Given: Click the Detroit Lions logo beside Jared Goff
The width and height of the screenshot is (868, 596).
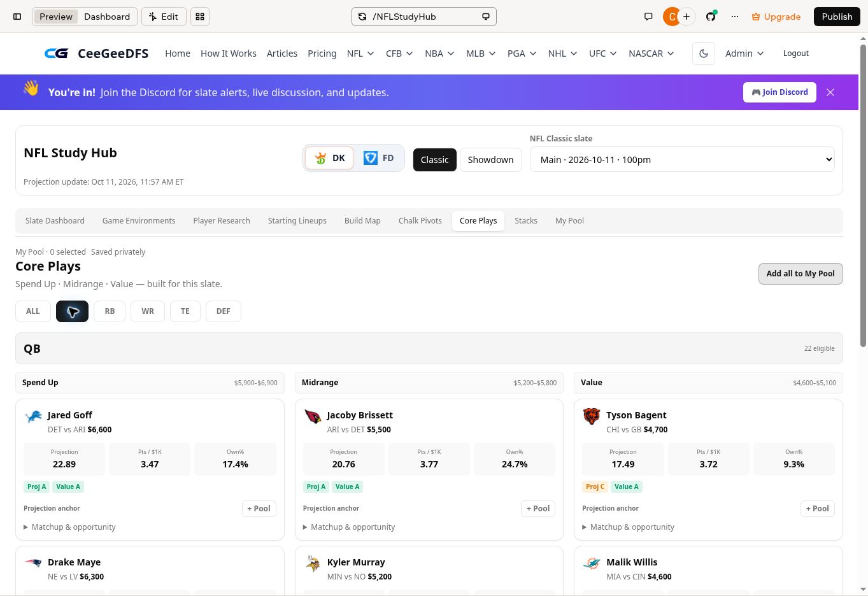Looking at the screenshot, I should click(33, 416).
